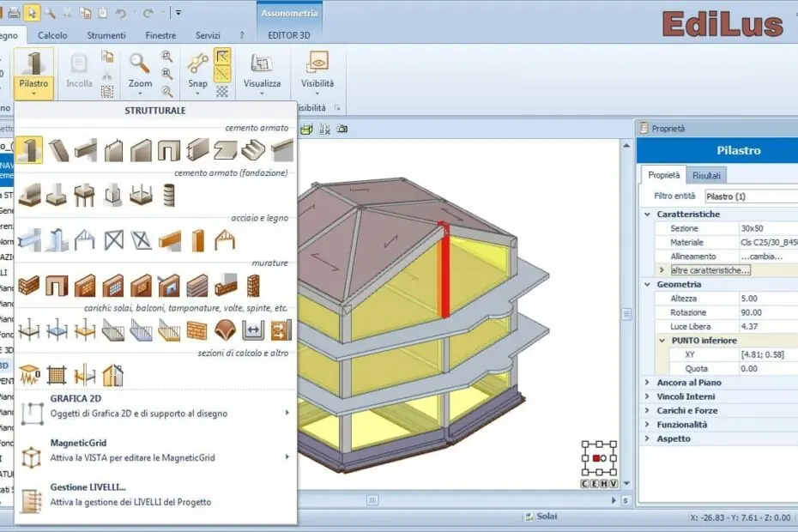The height and width of the screenshot is (532, 798).
Task: Click the vertical scrollbar thumb of the 3D view
Action: coord(626,314)
